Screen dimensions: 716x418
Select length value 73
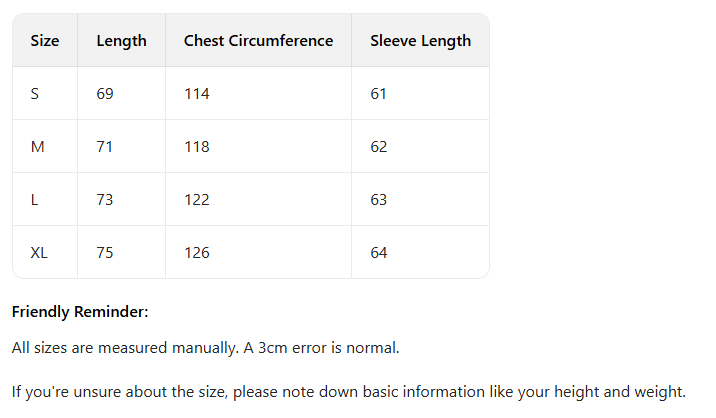click(x=105, y=200)
